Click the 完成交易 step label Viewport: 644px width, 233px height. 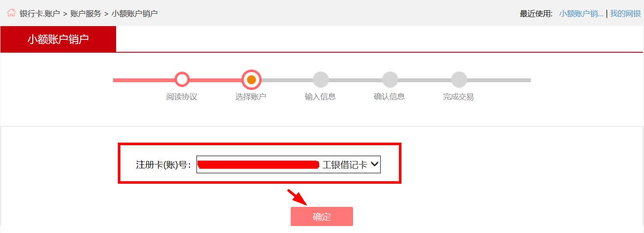(458, 97)
